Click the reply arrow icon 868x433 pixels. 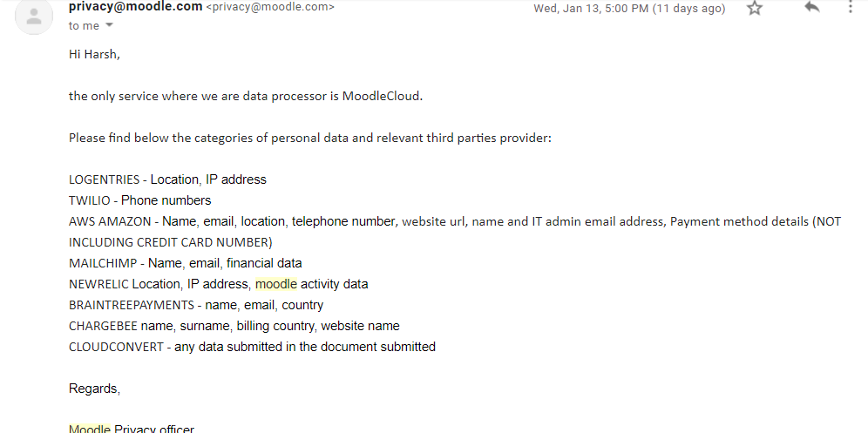pos(812,8)
